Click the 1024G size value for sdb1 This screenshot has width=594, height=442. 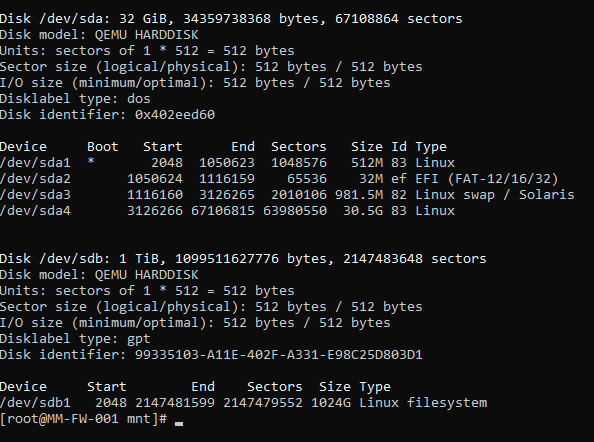pyautogui.click(x=331, y=403)
